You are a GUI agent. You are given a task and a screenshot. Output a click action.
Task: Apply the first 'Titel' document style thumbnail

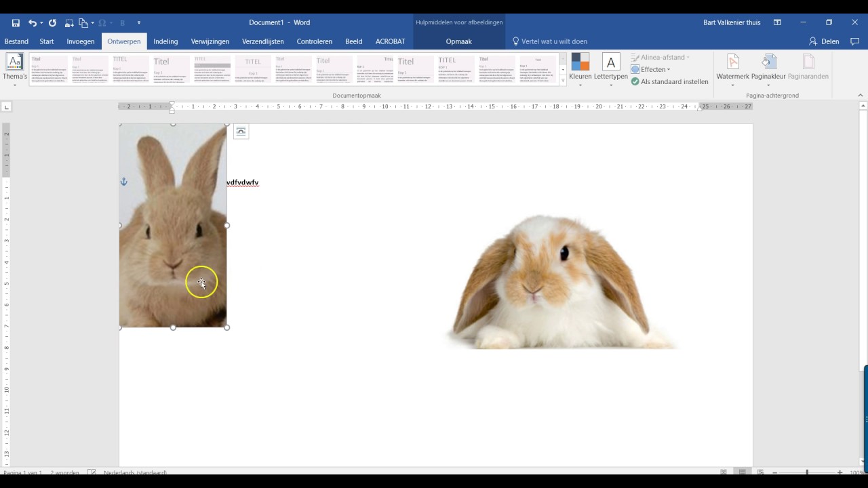pos(50,69)
